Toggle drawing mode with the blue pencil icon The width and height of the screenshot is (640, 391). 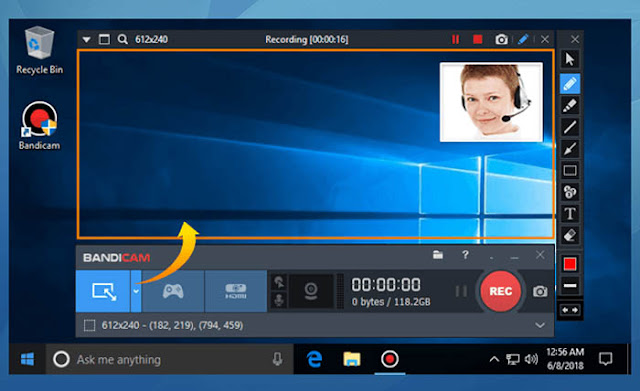523,40
